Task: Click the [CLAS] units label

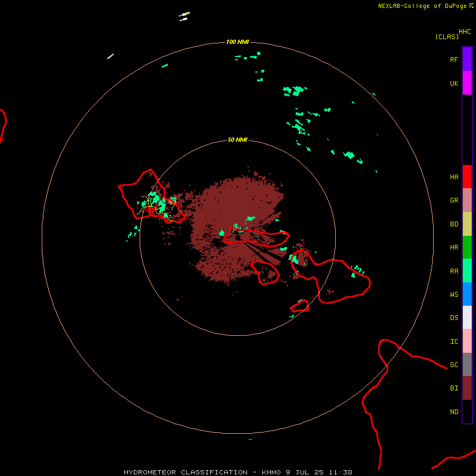Action: point(447,36)
